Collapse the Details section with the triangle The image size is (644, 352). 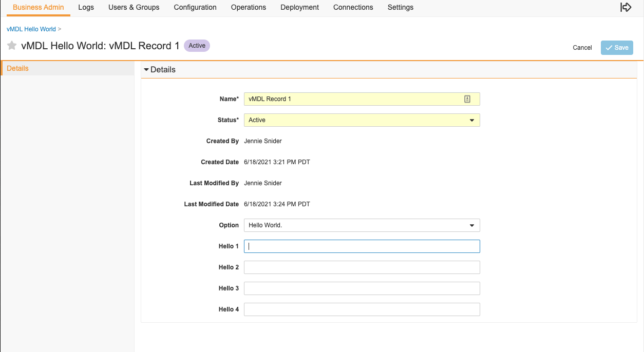tap(146, 69)
